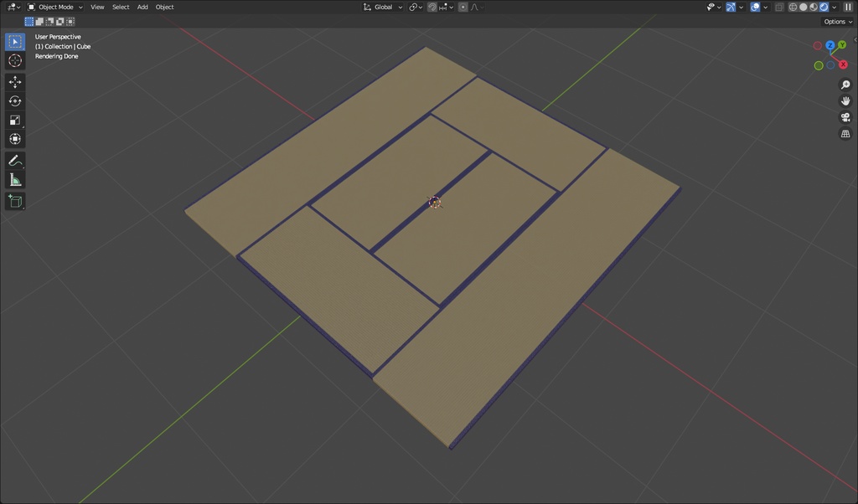The height and width of the screenshot is (504, 858).
Task: Set selection mode to intersect
Action: pyautogui.click(x=70, y=21)
